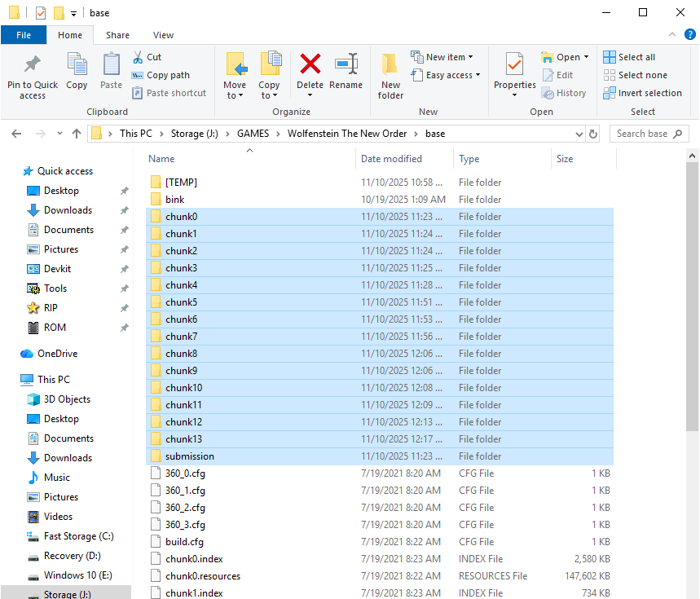The height and width of the screenshot is (599, 700).
Task: Sort by Date modified column header
Action: pos(392,159)
